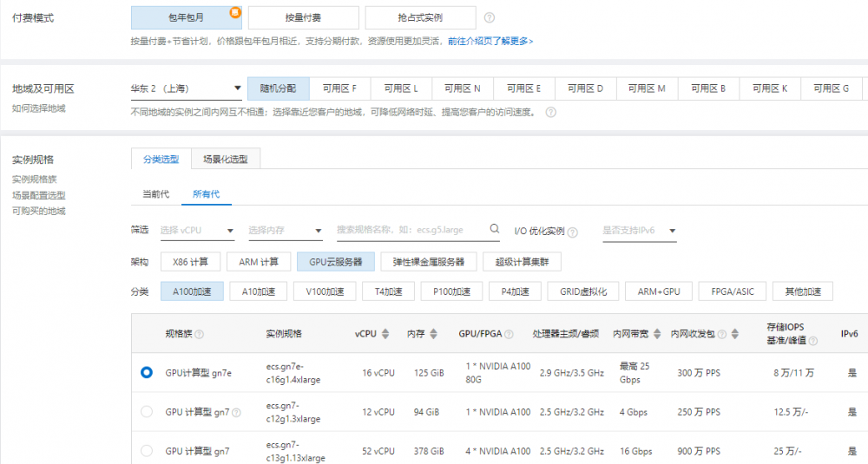Filter category by 其他加速
This screenshot has width=868, height=464.
point(803,291)
